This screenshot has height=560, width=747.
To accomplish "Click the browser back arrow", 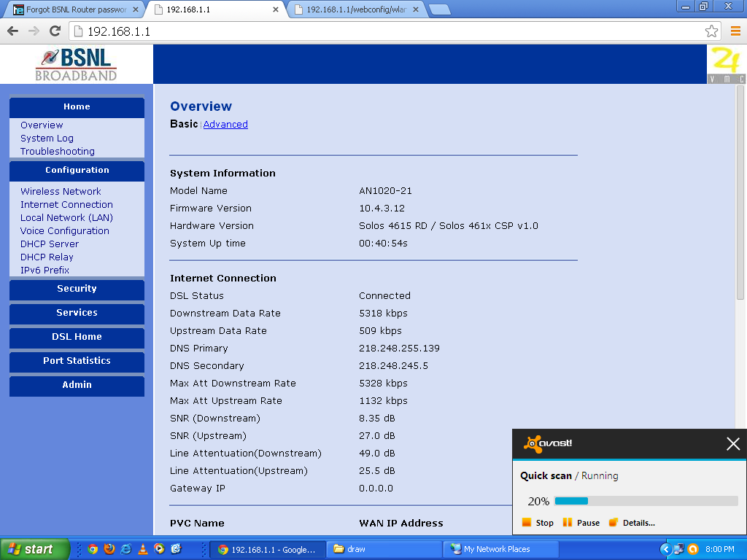I will click(x=12, y=31).
